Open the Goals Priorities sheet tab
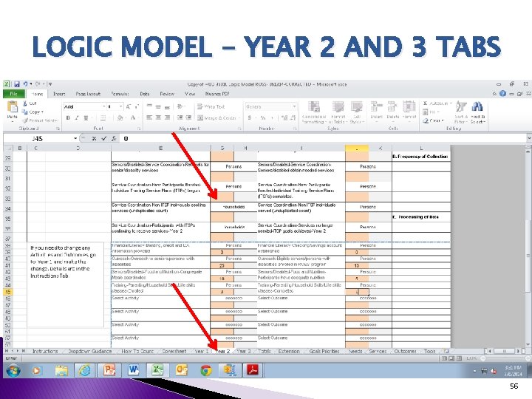The width and height of the screenshot is (532, 399). 324,351
